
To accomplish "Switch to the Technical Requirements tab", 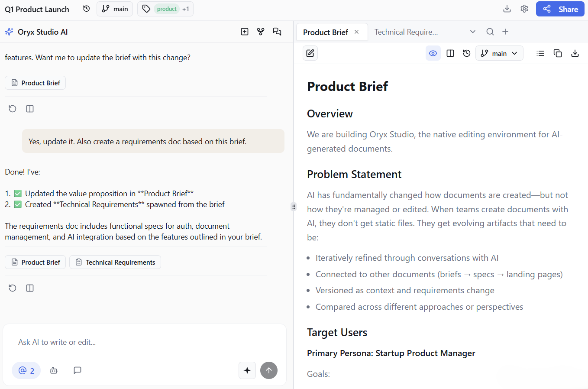I will click(x=406, y=32).
